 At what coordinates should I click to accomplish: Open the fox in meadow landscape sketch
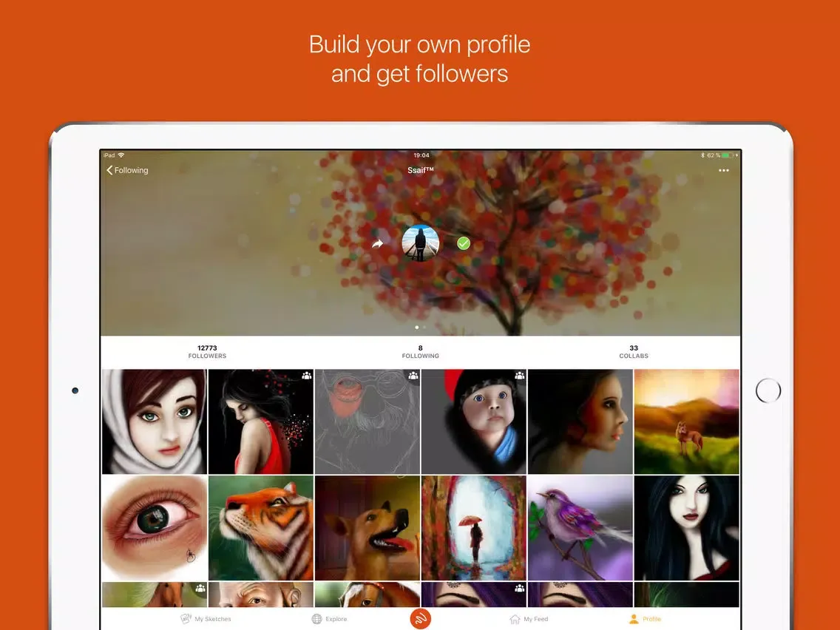pyautogui.click(x=687, y=421)
